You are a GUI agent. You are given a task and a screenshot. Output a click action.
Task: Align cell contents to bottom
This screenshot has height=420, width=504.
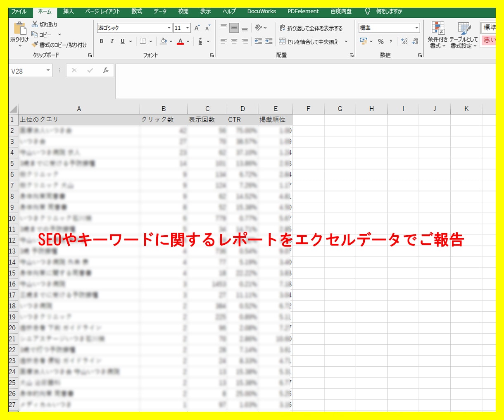(245, 28)
